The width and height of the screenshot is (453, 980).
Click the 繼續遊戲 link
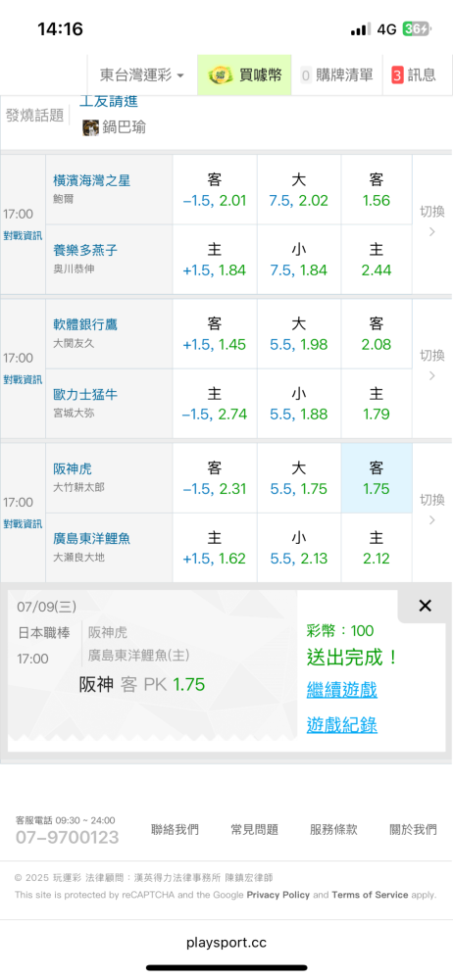(x=341, y=690)
